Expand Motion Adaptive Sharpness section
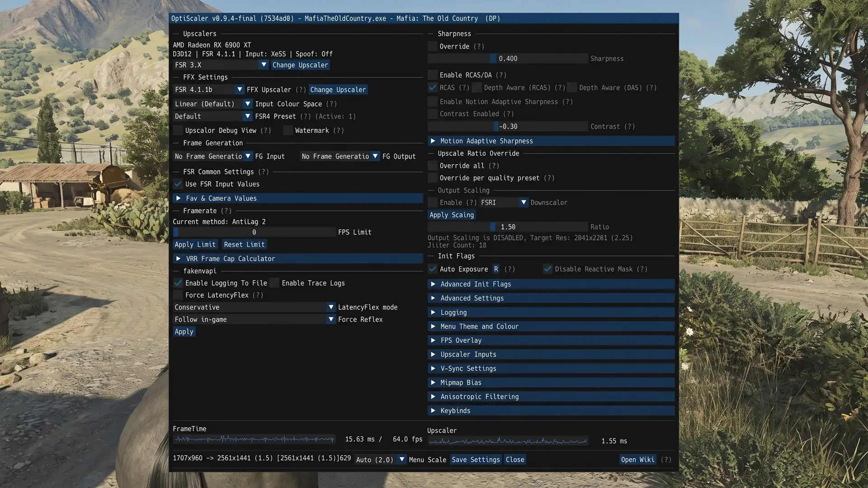868x488 pixels. pyautogui.click(x=551, y=141)
